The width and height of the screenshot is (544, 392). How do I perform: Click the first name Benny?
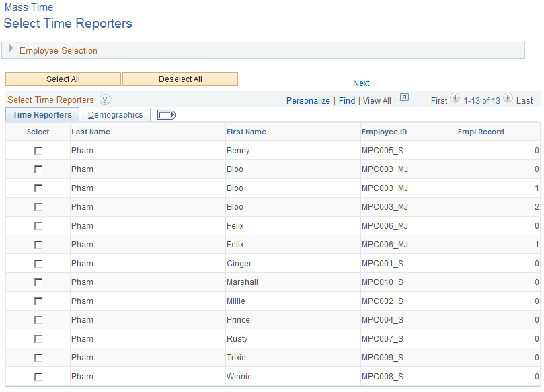[x=238, y=151]
